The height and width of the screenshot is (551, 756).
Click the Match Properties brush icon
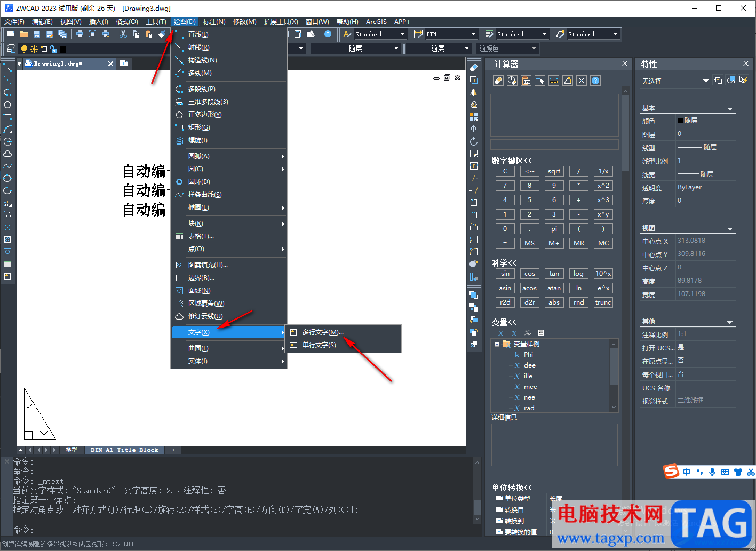pos(162,34)
